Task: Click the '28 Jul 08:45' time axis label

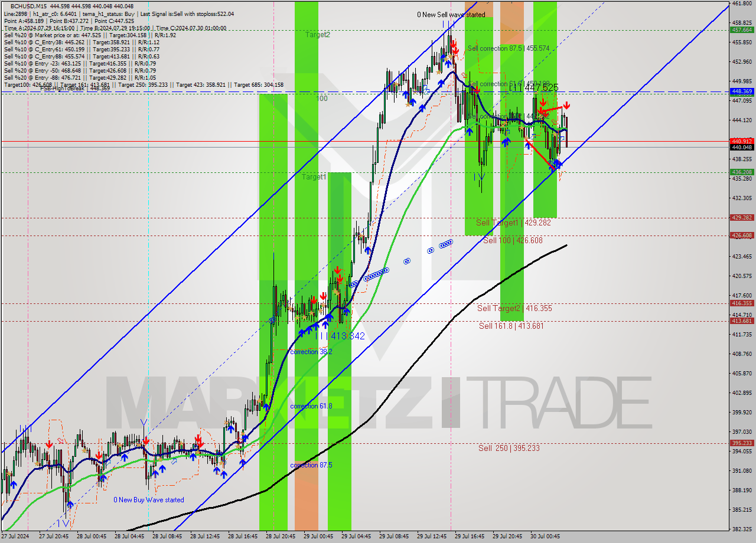Action: 167,537
